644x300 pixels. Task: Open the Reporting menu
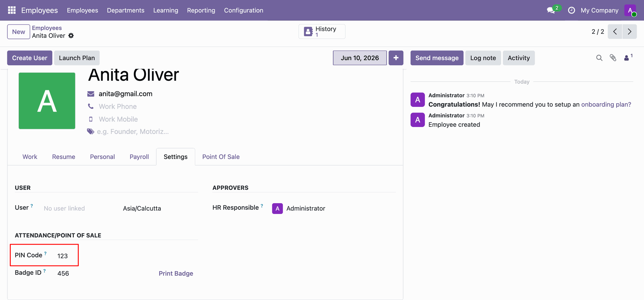coord(201,10)
